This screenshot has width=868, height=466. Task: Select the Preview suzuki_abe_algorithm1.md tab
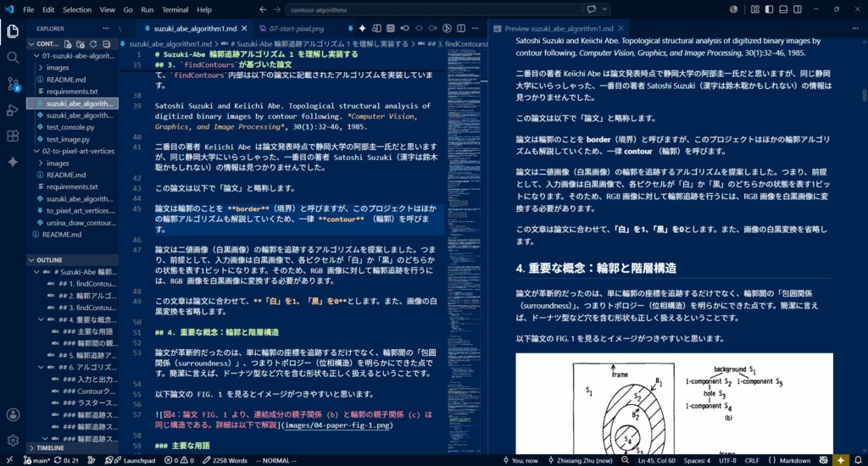[x=558, y=28]
